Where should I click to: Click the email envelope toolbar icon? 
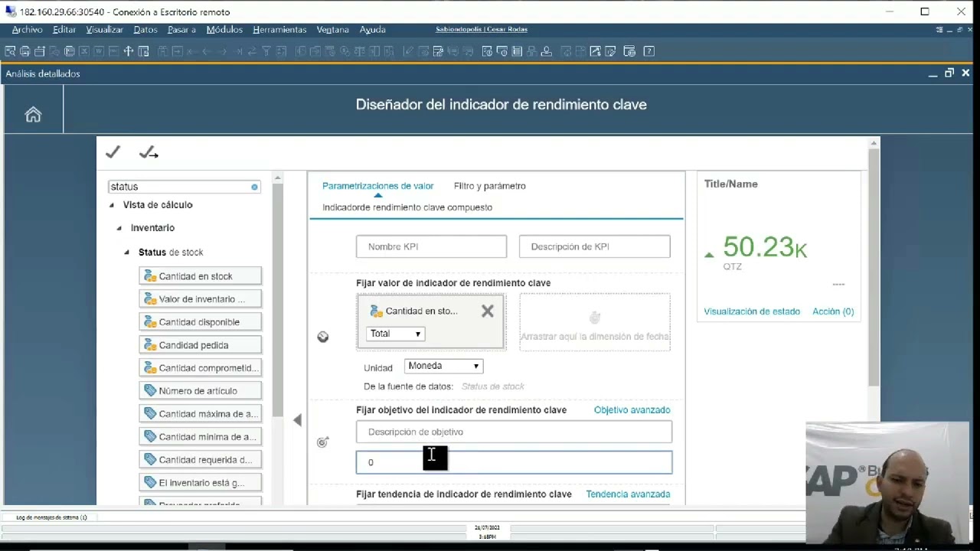coord(39,51)
